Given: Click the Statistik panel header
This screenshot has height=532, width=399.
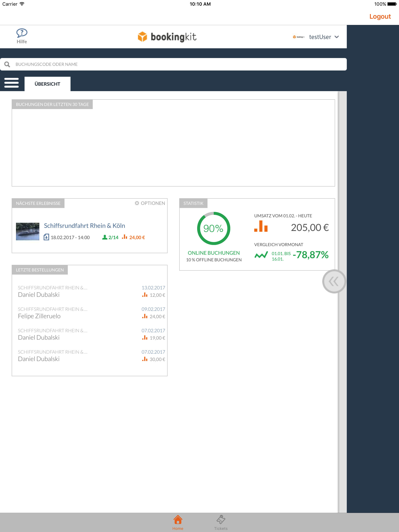Looking at the screenshot, I should (193, 203).
